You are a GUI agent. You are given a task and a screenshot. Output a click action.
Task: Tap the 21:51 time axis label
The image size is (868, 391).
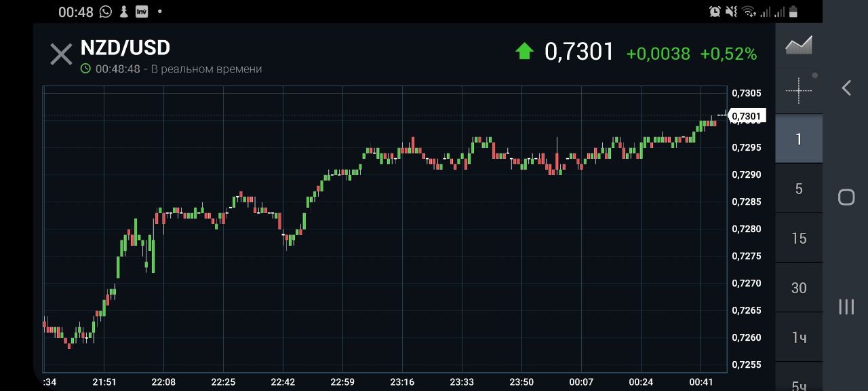tap(104, 382)
